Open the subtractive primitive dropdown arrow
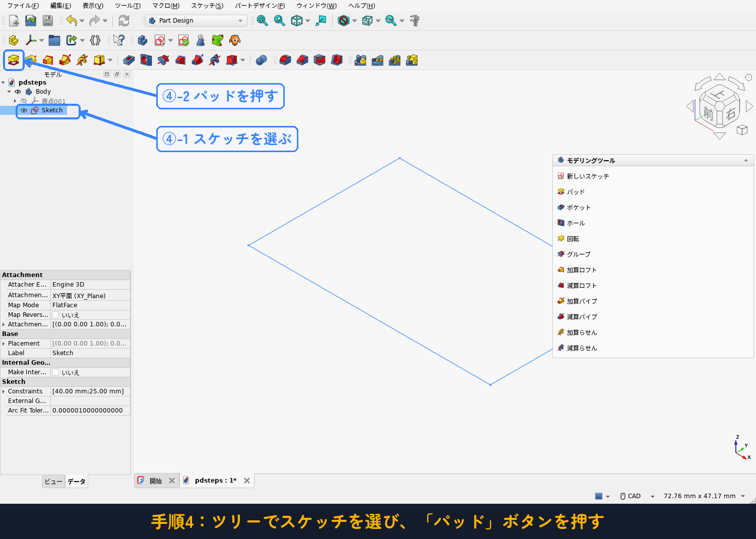Screen dimensions: 756x539 [x=242, y=60]
